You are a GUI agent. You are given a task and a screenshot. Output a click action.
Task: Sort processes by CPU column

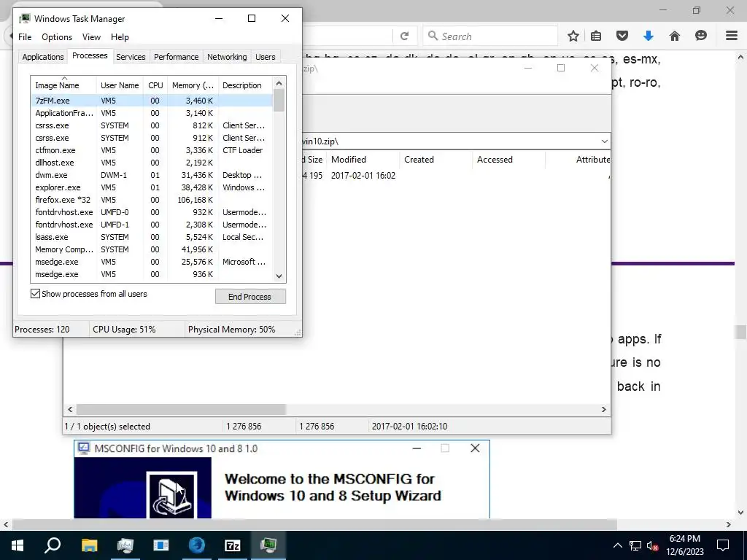pos(155,85)
